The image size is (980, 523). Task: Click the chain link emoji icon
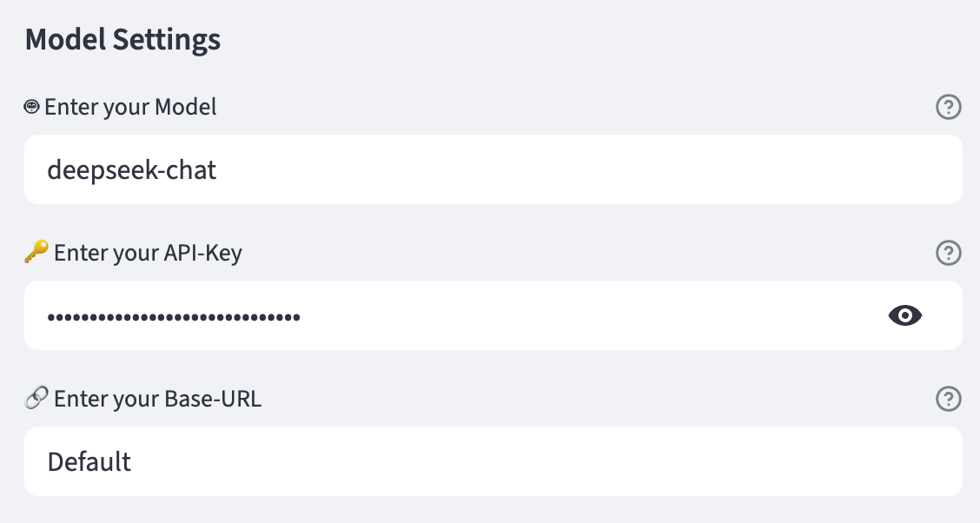point(36,397)
